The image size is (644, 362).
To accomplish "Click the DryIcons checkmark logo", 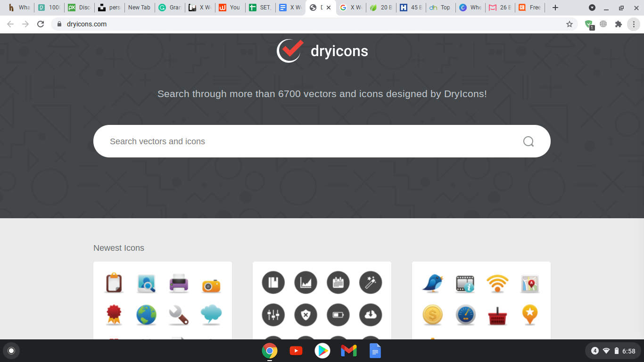I will pyautogui.click(x=290, y=50).
